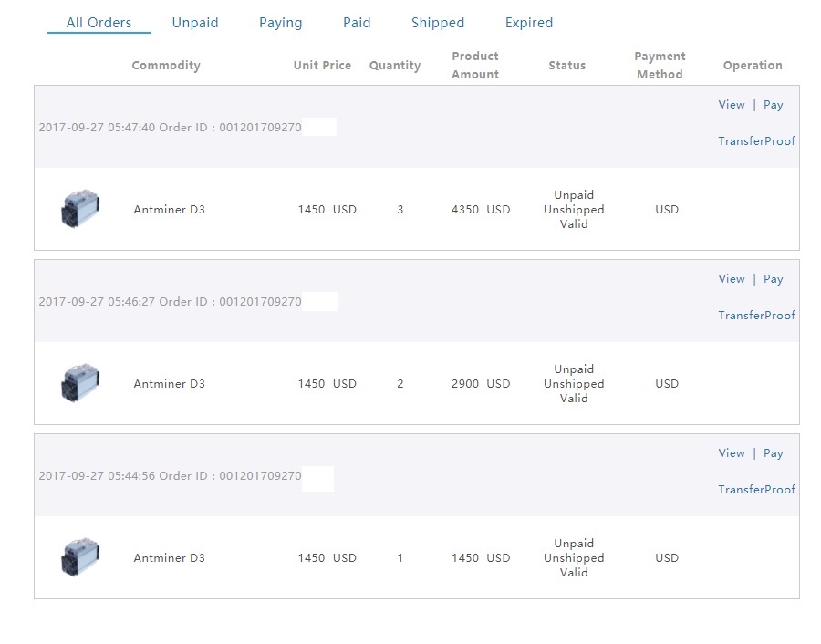Pay the order placed at 05:47:40
The width and height of the screenshot is (821, 644).
tap(773, 105)
